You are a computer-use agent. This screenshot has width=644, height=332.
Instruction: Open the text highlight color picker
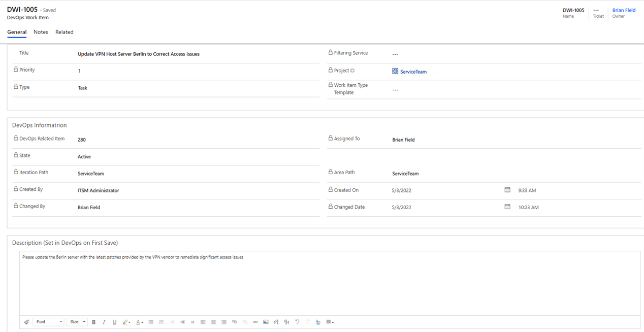tap(126, 322)
